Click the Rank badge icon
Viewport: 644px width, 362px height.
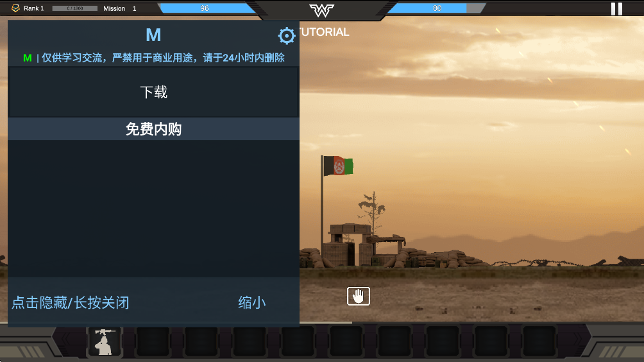click(x=15, y=8)
